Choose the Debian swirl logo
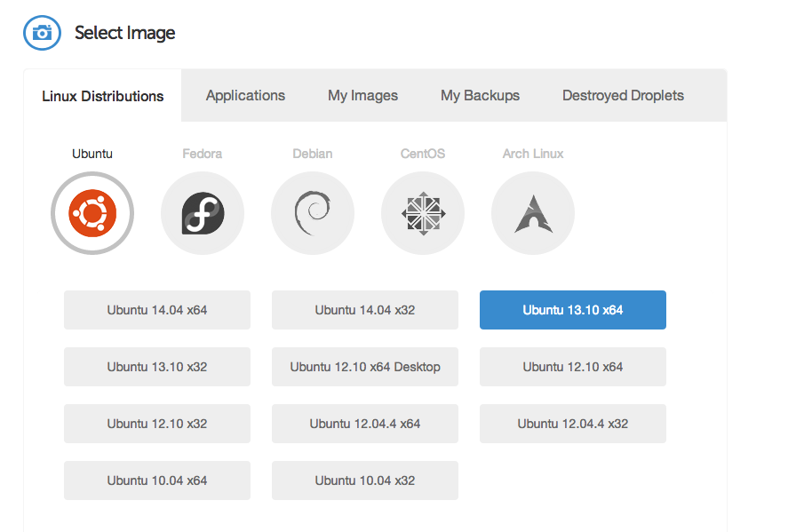 click(x=313, y=213)
